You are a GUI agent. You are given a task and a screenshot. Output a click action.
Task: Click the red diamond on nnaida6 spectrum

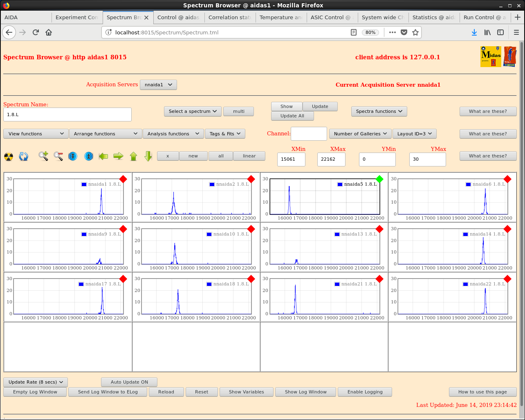(x=507, y=179)
